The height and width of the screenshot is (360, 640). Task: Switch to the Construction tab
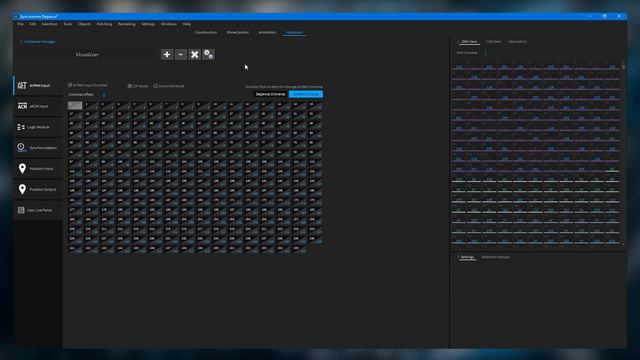[x=206, y=32]
